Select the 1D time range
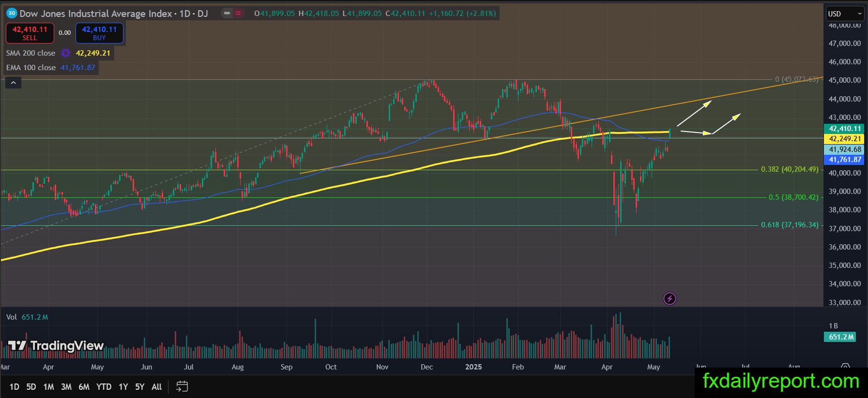 [15, 387]
